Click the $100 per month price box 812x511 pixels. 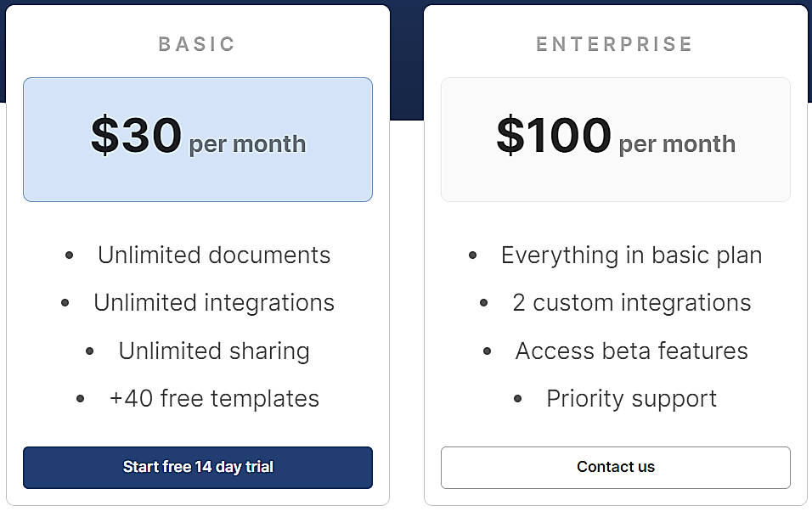(x=615, y=139)
